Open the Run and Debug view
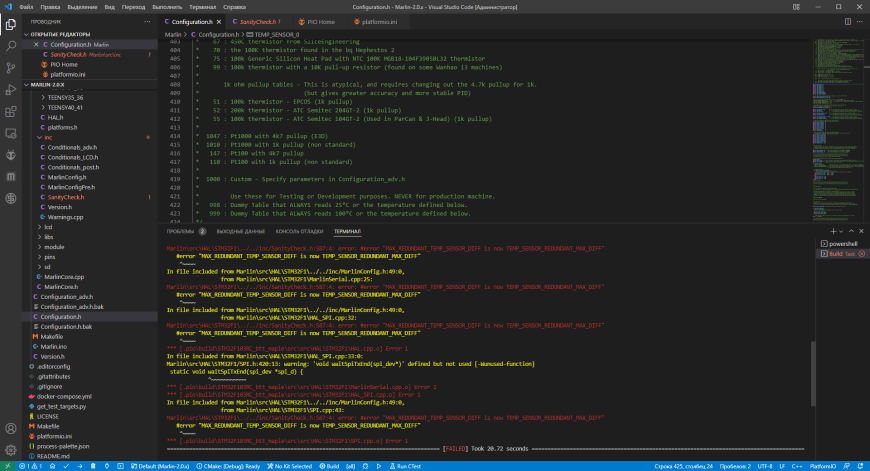870x471 pixels. pos(11,90)
